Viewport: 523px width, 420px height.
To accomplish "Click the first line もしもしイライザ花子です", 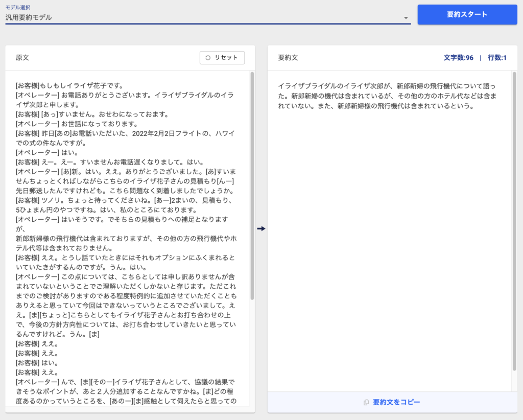I will point(69,85).
